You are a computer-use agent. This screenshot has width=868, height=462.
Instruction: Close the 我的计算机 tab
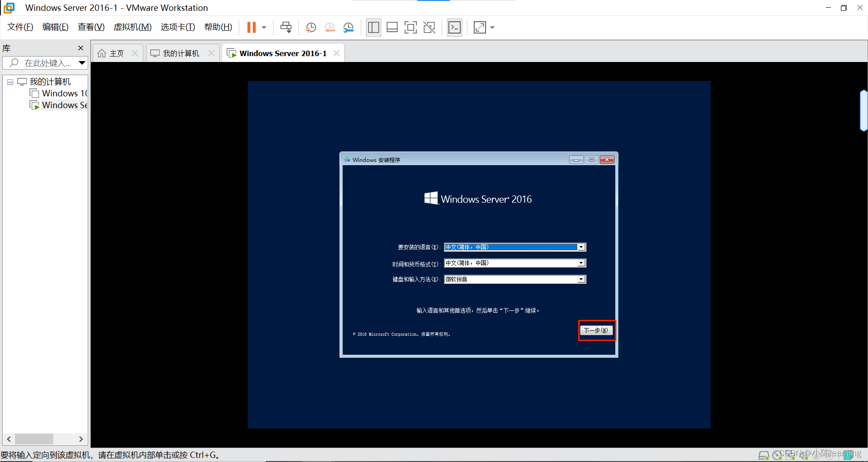[211, 53]
